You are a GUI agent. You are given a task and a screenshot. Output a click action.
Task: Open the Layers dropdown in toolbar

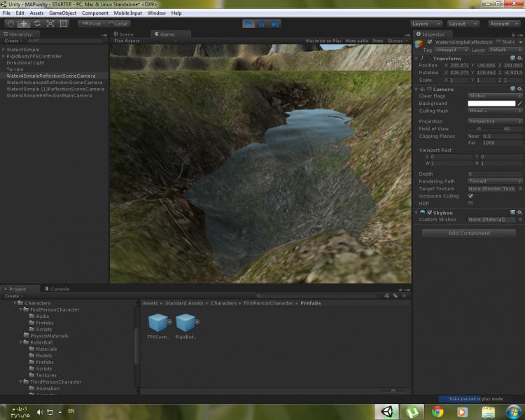click(x=426, y=24)
